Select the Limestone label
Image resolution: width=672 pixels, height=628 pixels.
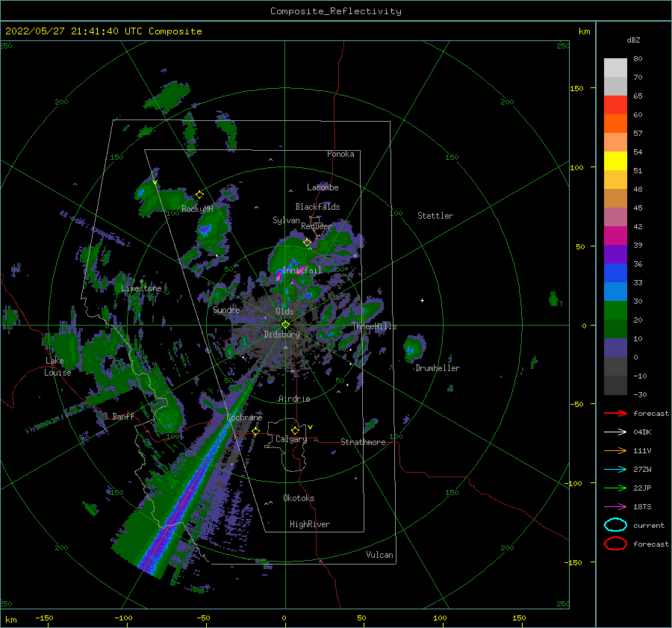(x=141, y=288)
